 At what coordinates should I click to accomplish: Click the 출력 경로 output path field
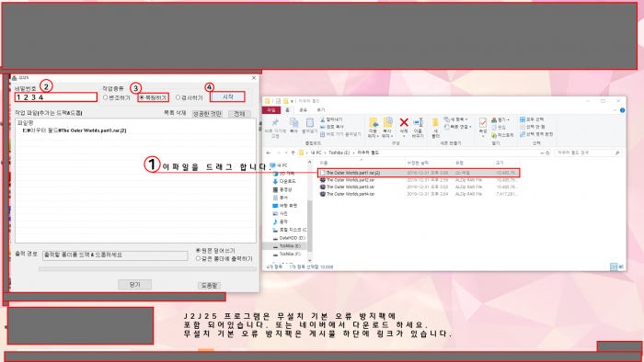(115, 255)
